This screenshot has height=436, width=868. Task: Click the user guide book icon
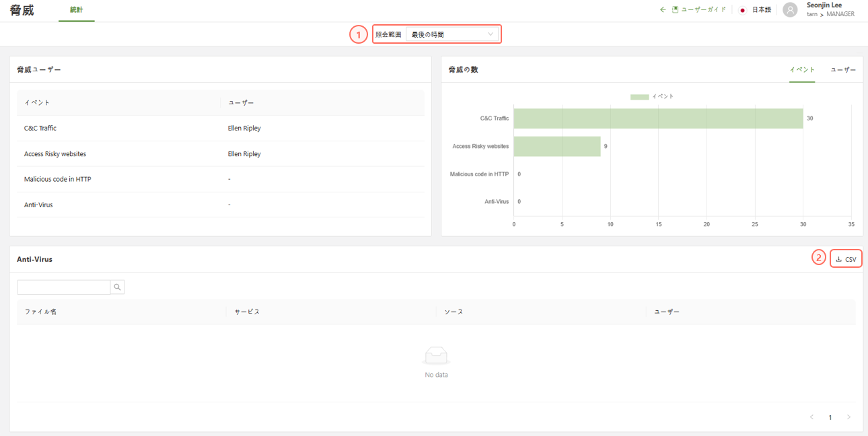coord(675,10)
